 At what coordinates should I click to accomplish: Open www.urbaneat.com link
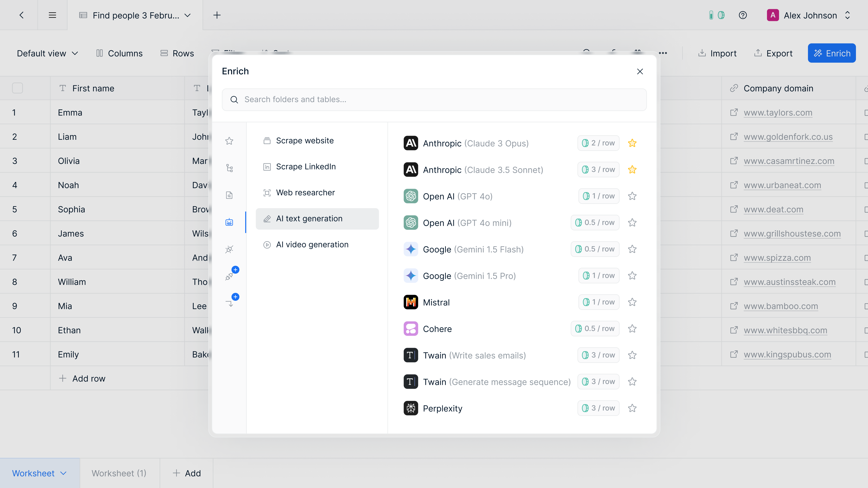[x=782, y=185]
